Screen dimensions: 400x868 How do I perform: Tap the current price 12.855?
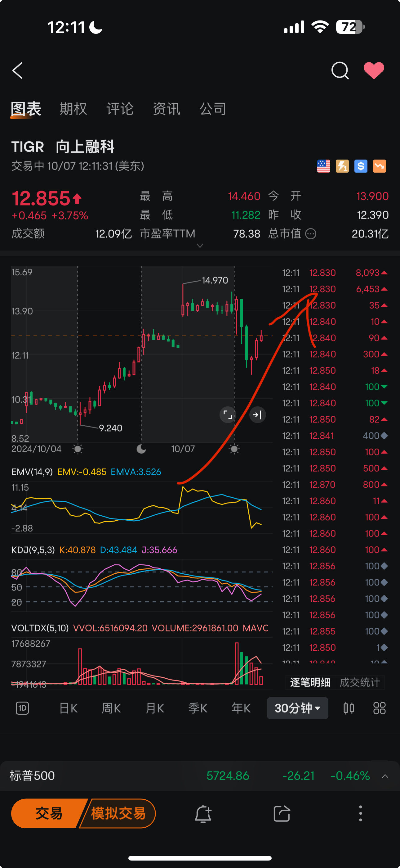pyautogui.click(x=41, y=198)
